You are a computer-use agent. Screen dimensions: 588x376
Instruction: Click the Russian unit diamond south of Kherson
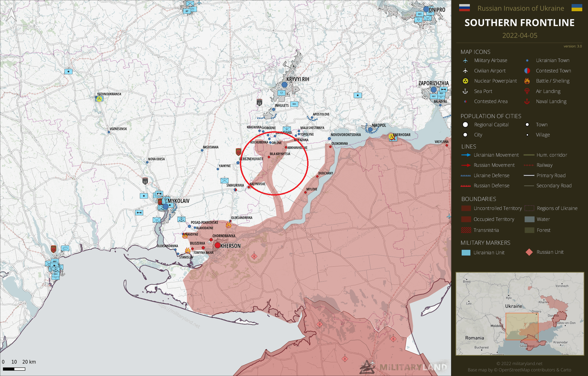254,256
